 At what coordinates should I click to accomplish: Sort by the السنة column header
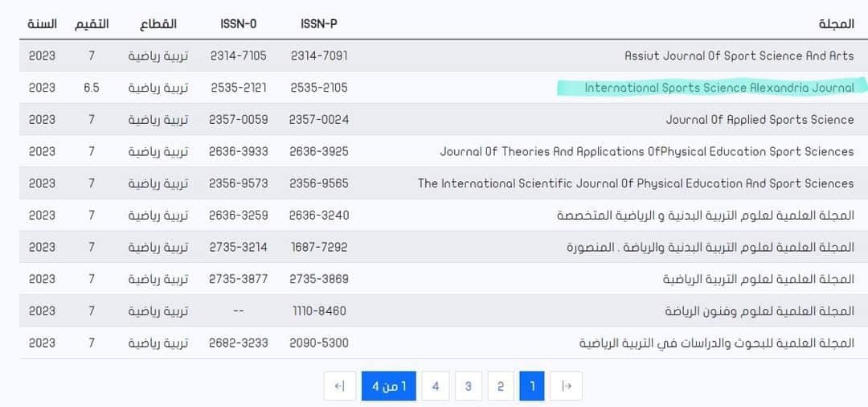[x=42, y=23]
